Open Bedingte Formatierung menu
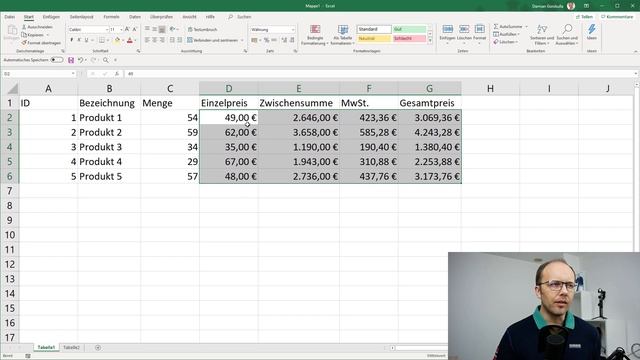The width and height of the screenshot is (640, 360). [x=315, y=35]
